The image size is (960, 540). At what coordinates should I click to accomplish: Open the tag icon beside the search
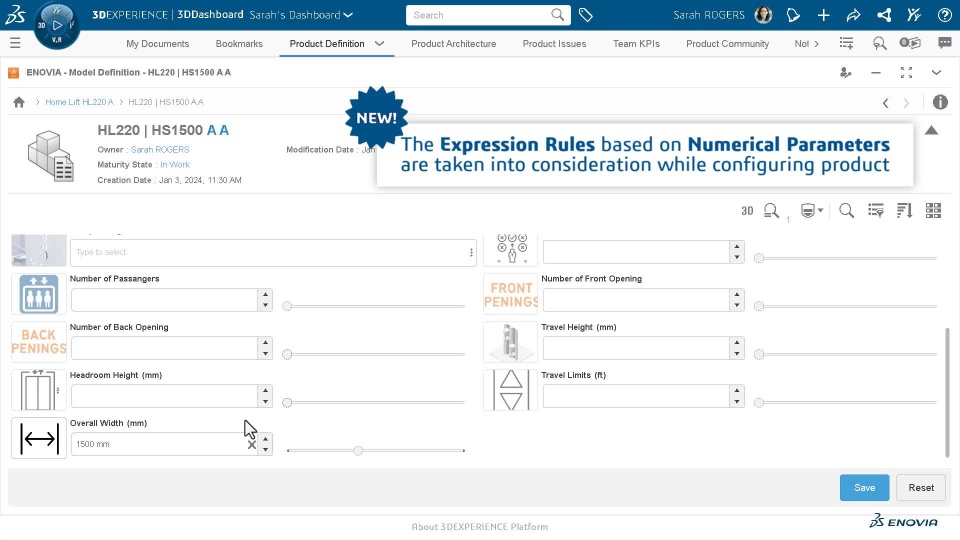[585, 15]
